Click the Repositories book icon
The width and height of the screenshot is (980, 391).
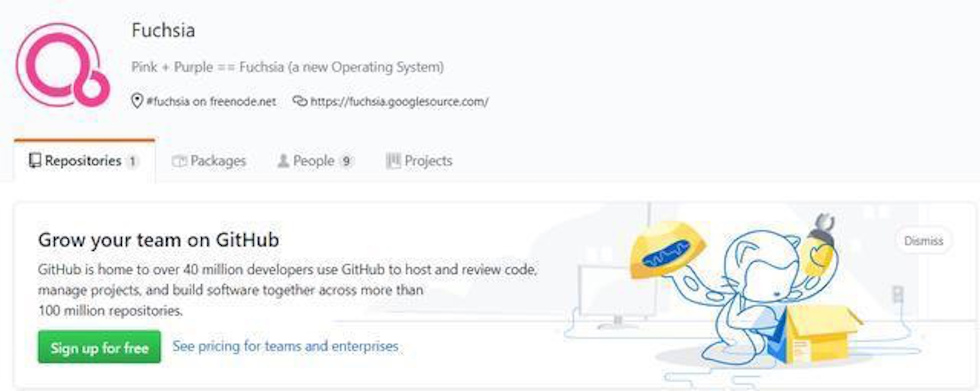(35, 161)
